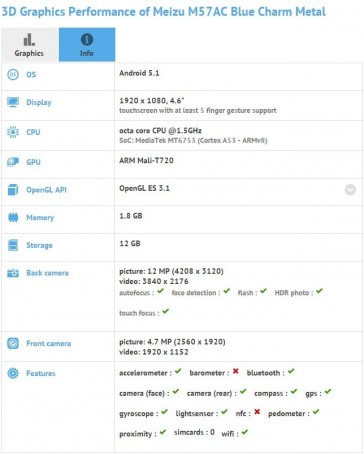Click the flash check mark
Viewport: 364px width, 454px height.
tap(263, 291)
